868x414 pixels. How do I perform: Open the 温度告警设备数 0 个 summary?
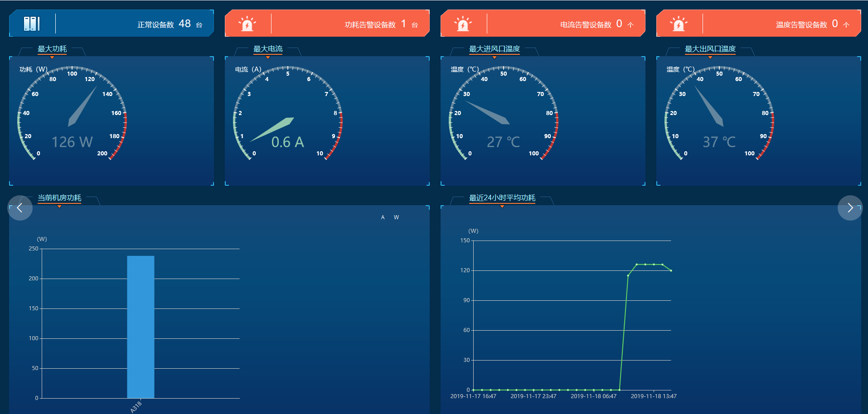click(x=759, y=23)
